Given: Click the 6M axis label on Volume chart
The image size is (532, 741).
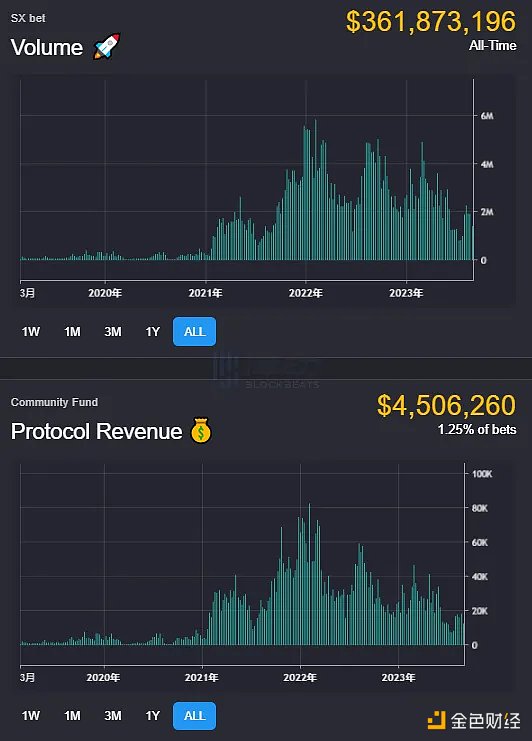Looking at the screenshot, I should tap(487, 116).
